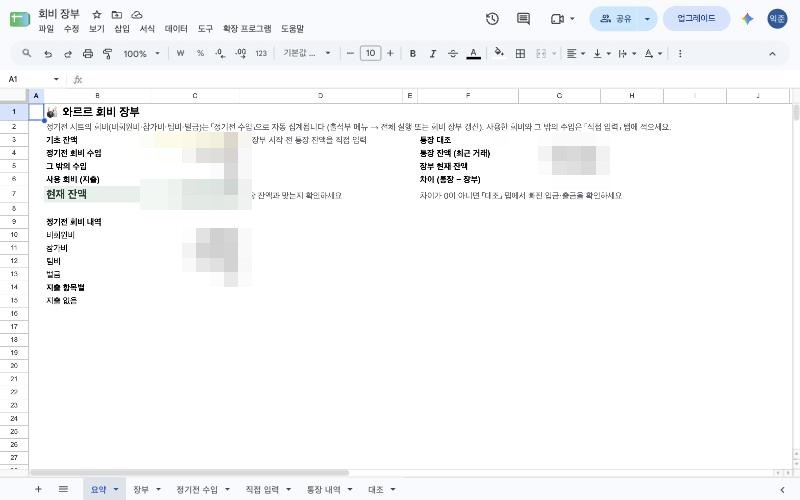Open the font family dropdown
The image size is (800, 500).
pos(307,53)
